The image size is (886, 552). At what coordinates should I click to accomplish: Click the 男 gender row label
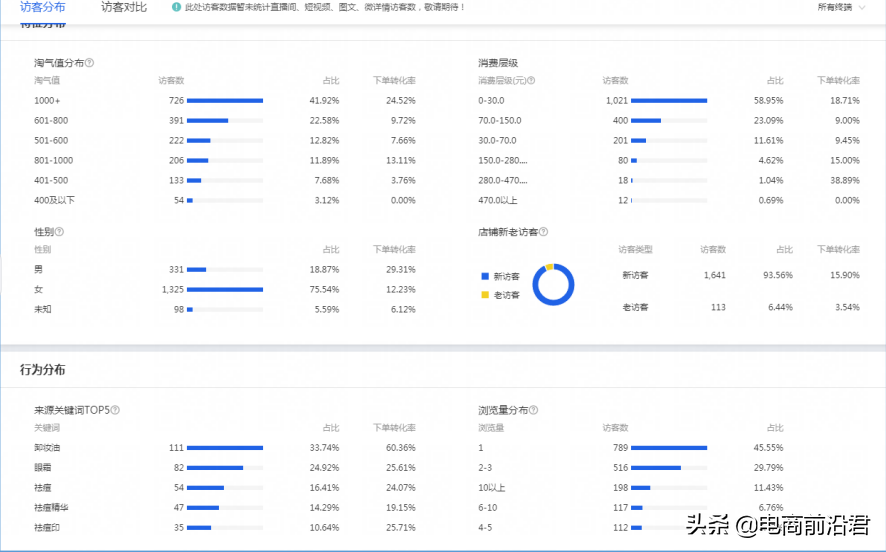[38, 270]
